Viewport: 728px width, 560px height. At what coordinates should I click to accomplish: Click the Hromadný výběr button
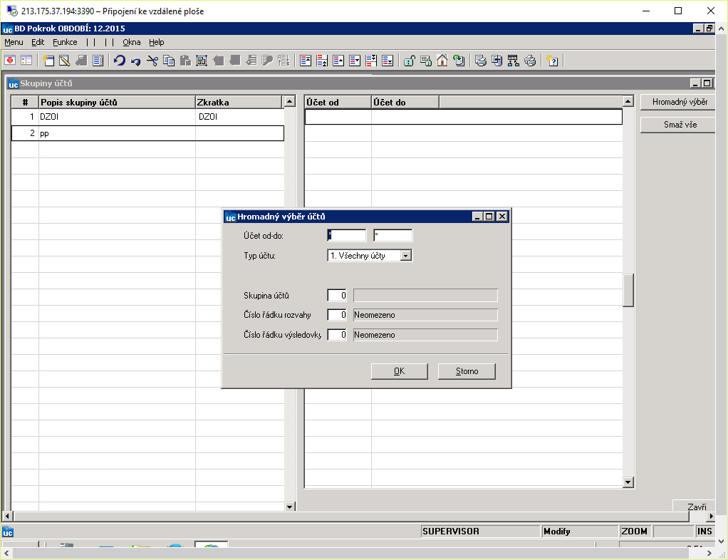click(x=680, y=102)
